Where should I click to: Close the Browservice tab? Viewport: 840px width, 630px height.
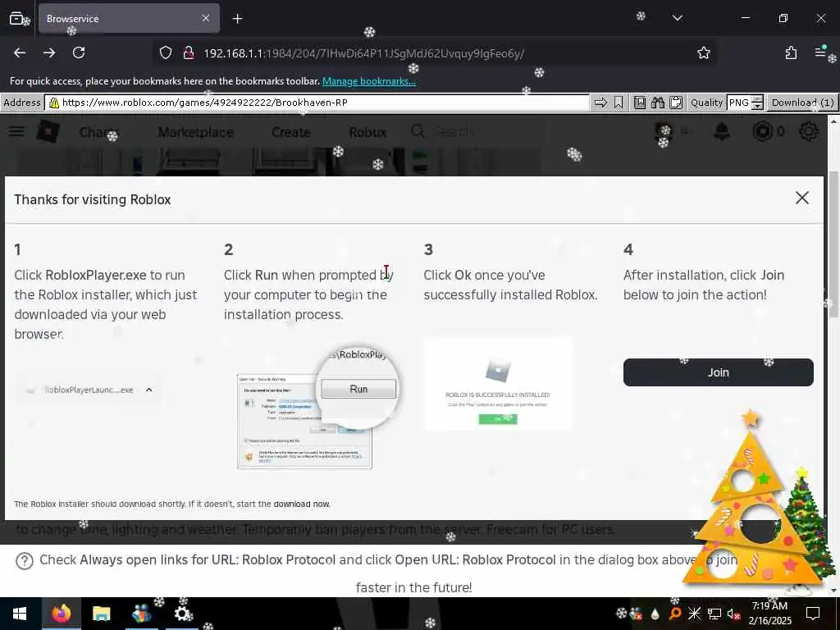[x=206, y=18]
